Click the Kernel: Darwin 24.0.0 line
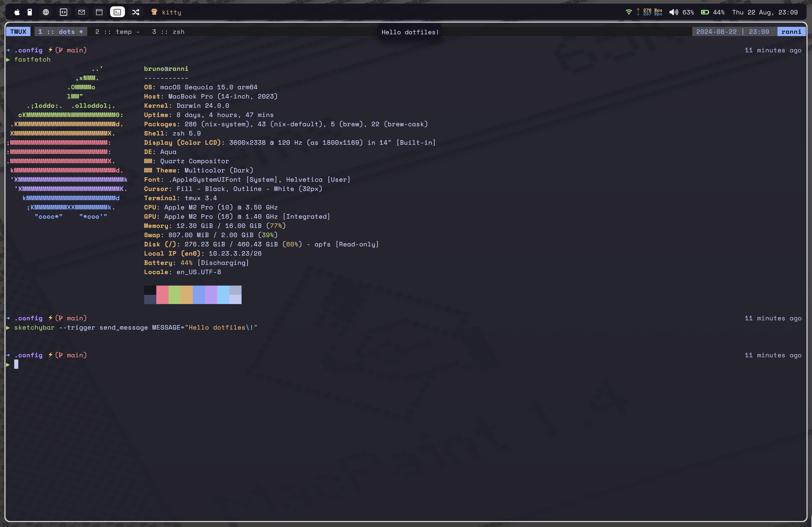 [x=187, y=105]
